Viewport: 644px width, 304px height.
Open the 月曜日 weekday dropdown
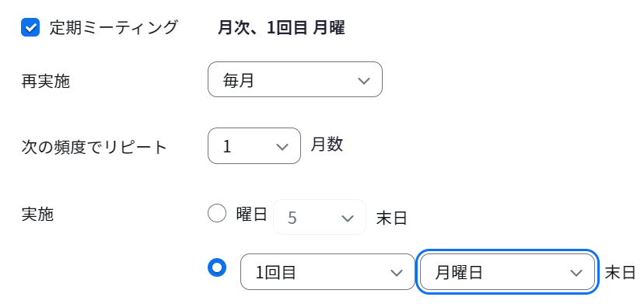click(507, 271)
